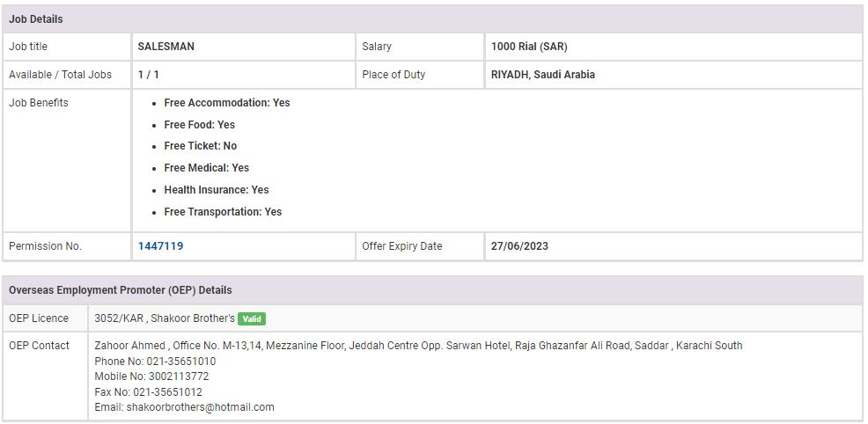Viewport: 868px width, 424px height.
Task: Click the Overseas Employment Promoter (OEP) Details header
Action: pyautogui.click(x=121, y=290)
